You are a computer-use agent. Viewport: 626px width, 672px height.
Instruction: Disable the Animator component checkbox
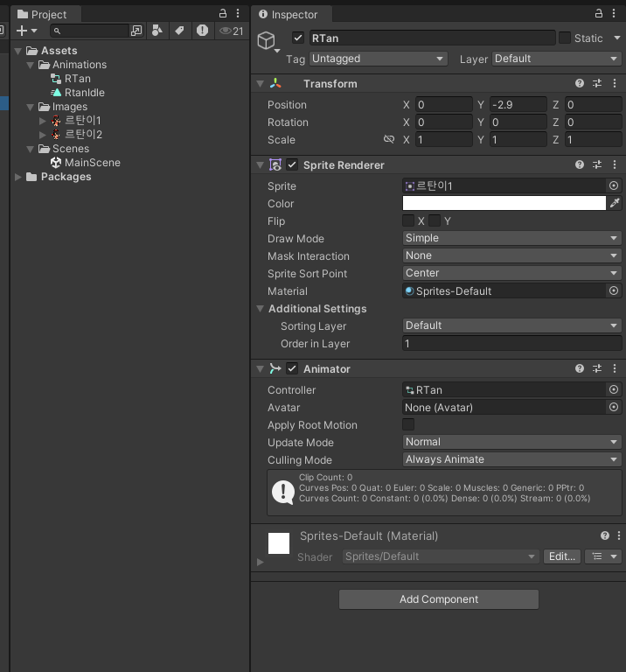pos(292,368)
